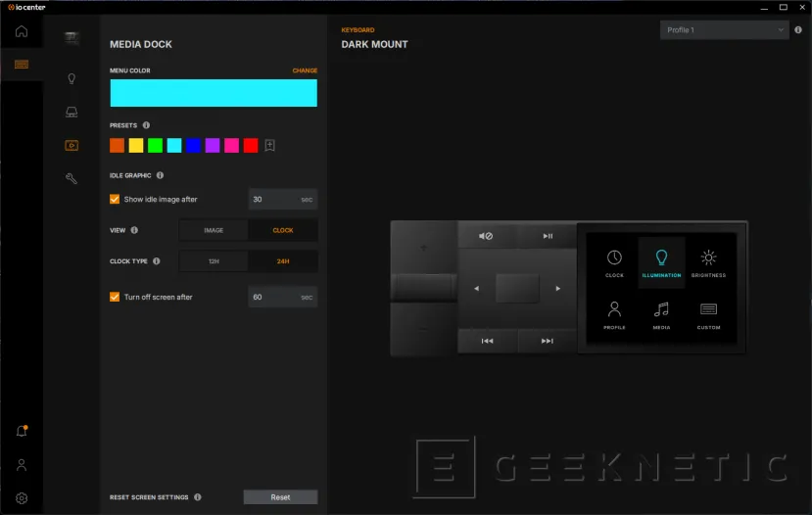Image resolution: width=812 pixels, height=515 pixels.
Task: Open notifications bell icon
Action: pos(22,431)
